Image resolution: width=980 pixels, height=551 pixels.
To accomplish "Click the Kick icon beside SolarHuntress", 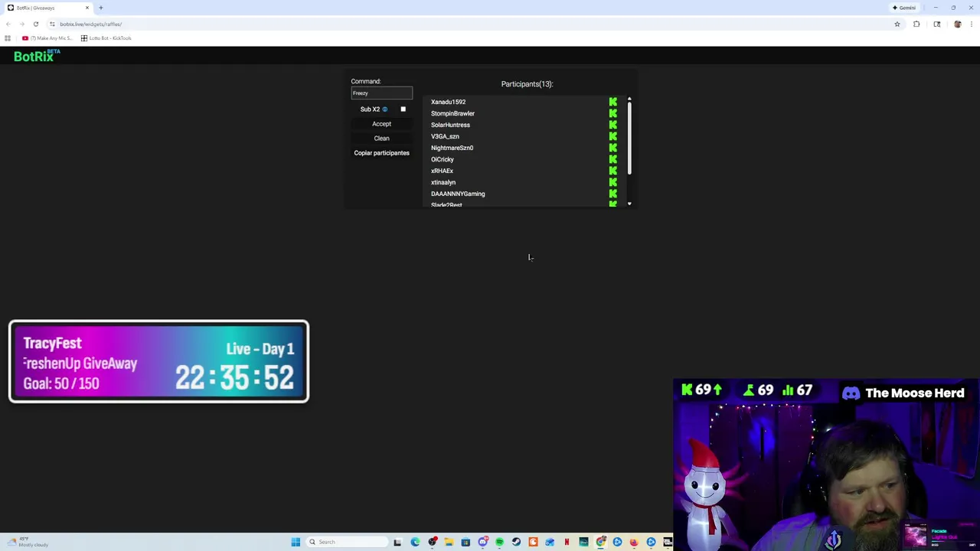I will pos(612,125).
